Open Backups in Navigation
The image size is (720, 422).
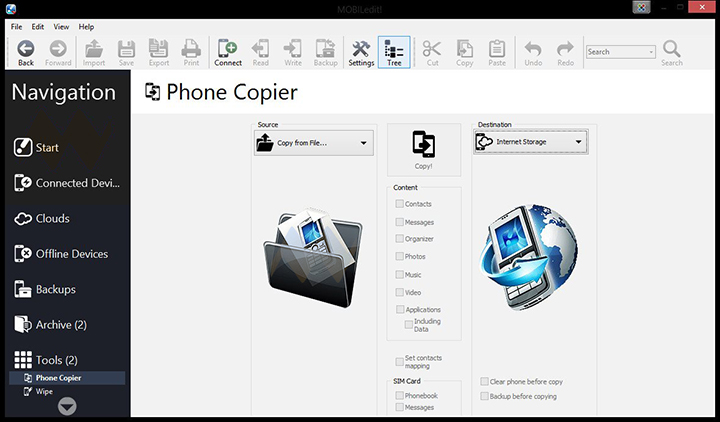click(x=45, y=289)
